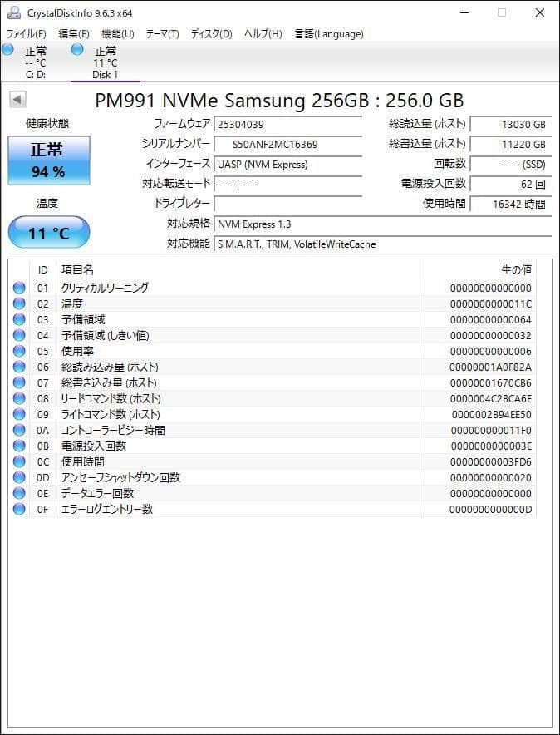Click the 対応機能 field with S.M.A.R.T., TRIM
This screenshot has width=560, height=735.
(382, 244)
